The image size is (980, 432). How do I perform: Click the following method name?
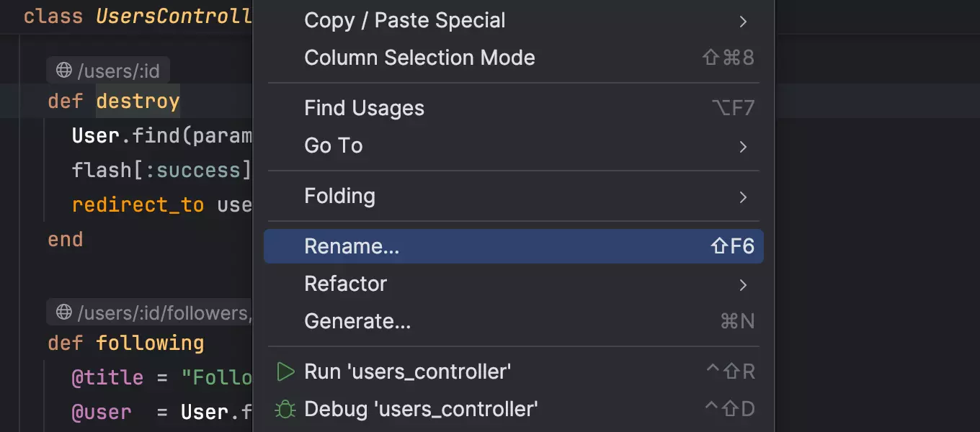pyautogui.click(x=150, y=343)
